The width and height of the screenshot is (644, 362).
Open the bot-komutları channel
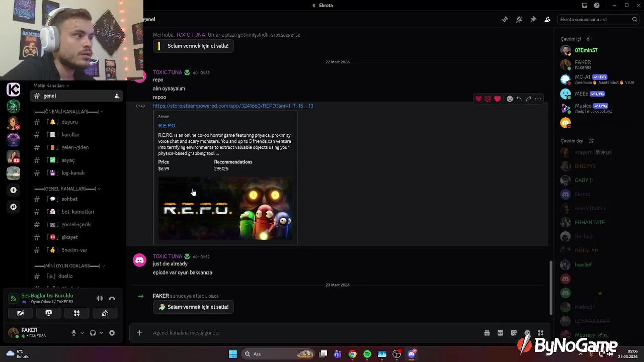click(76, 212)
